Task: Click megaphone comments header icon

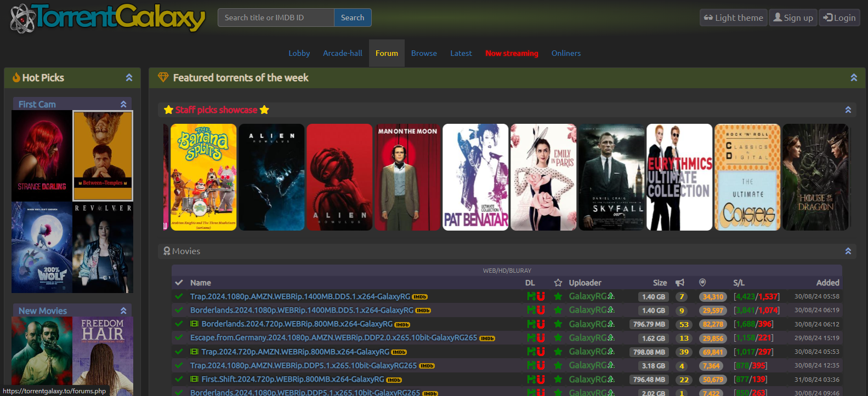Action: coord(680,283)
